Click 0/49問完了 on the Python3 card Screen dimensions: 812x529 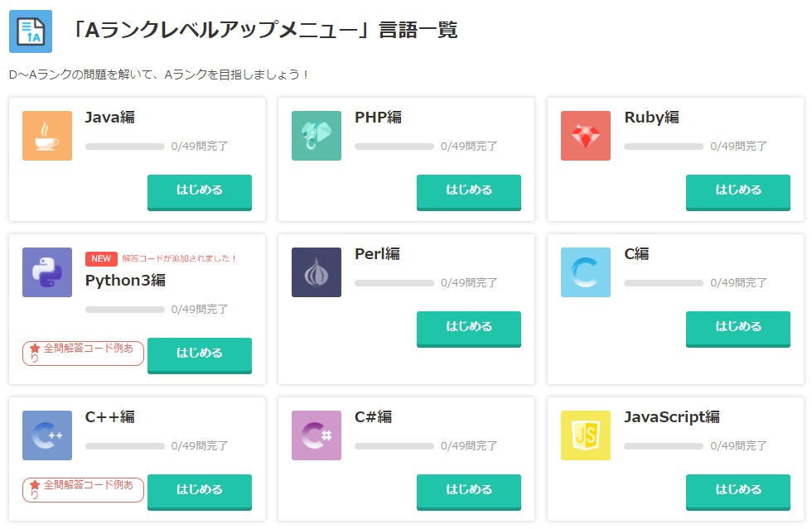coord(200,310)
